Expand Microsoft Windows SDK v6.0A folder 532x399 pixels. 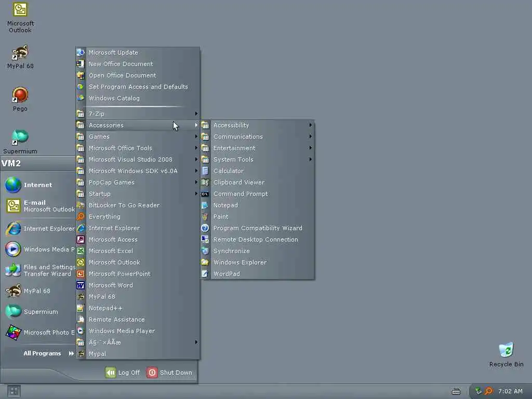138,171
